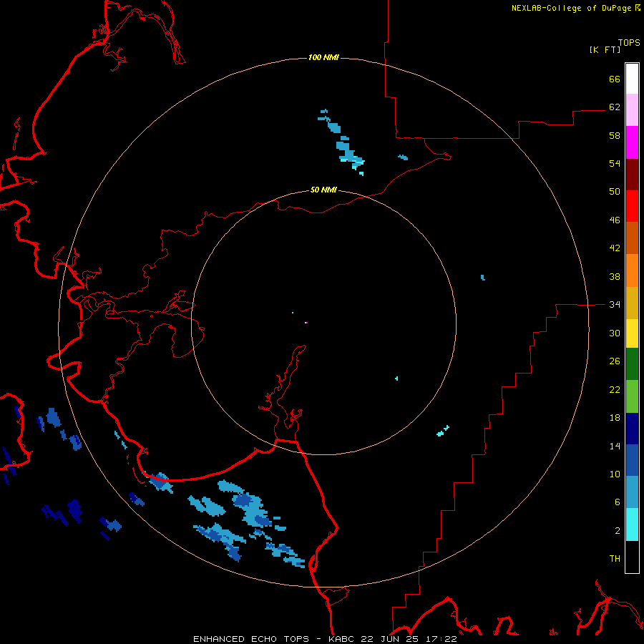Click the dark orange swatch between 42 and 46
644x644 pixels.
click(x=632, y=238)
